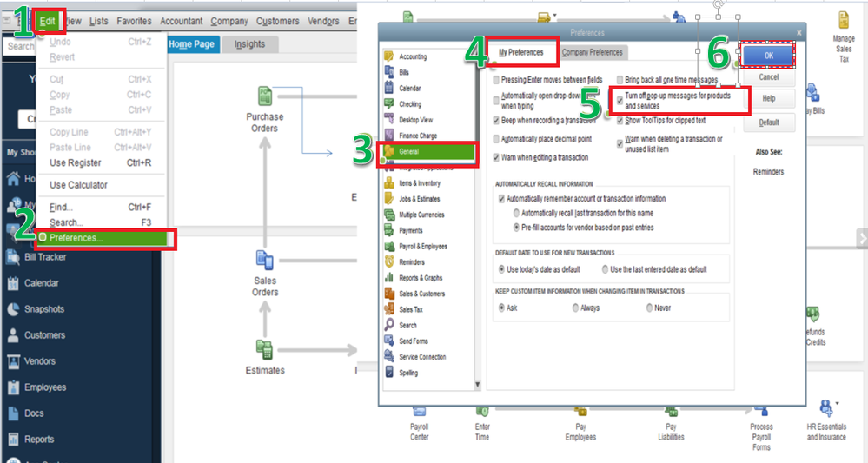The image size is (868, 463).
Task: Toggle Beep when recording a transaction
Action: pyautogui.click(x=496, y=120)
